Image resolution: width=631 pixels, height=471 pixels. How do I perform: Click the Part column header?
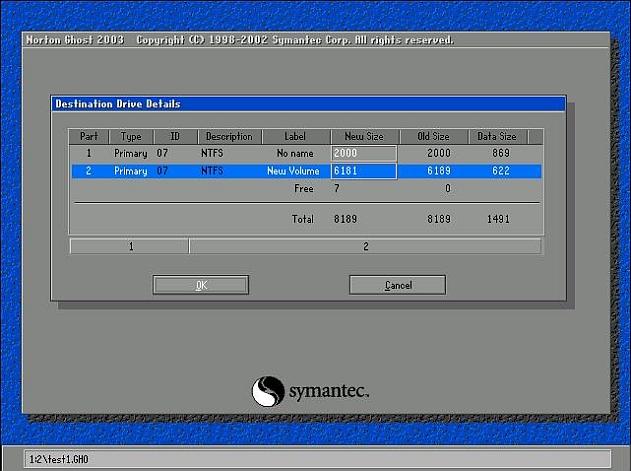point(89,136)
